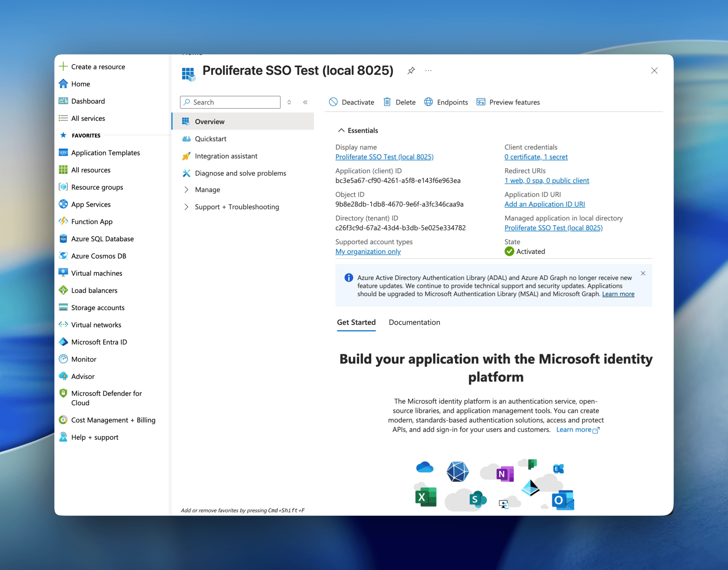Collapse the resource menu with double chevron
The width and height of the screenshot is (728, 570).
tap(305, 102)
